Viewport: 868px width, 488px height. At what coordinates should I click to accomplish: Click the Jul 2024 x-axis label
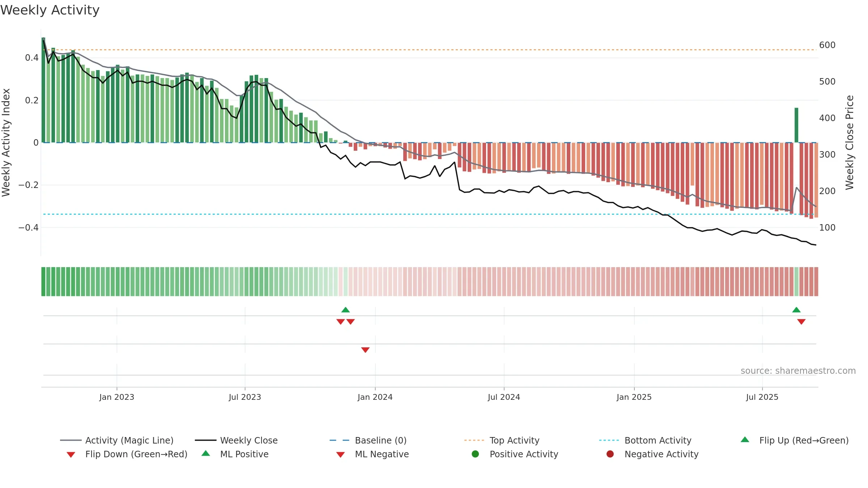pyautogui.click(x=504, y=397)
